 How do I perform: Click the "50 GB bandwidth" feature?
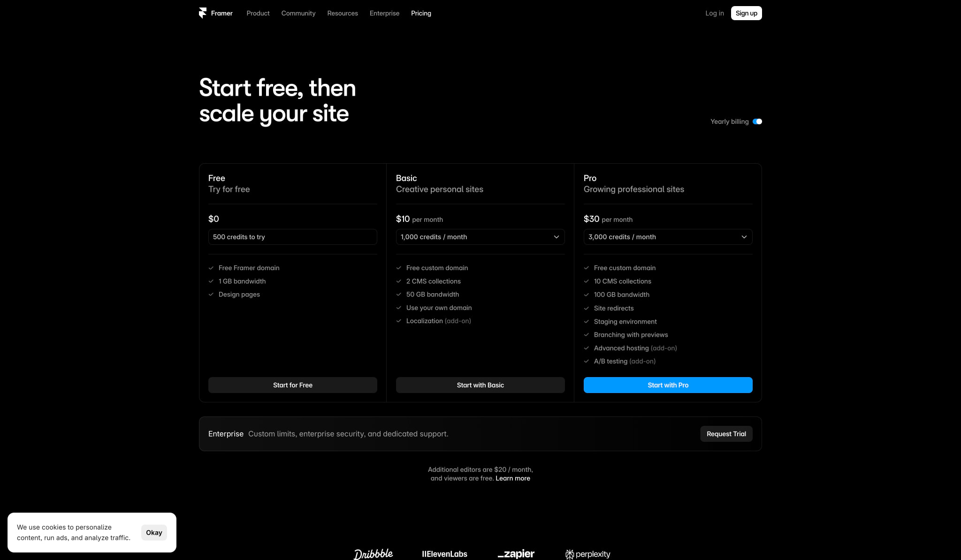click(x=432, y=294)
